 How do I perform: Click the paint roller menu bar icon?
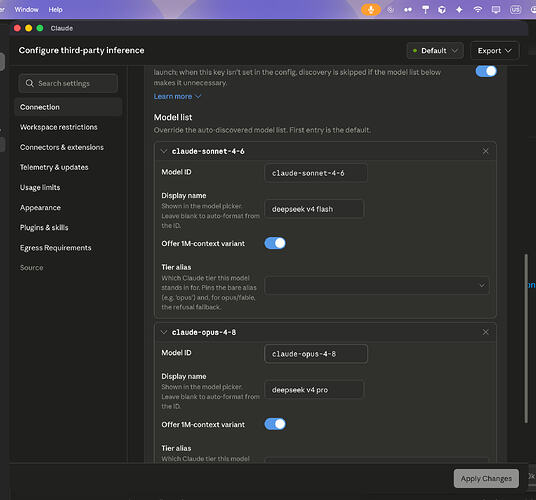click(425, 10)
